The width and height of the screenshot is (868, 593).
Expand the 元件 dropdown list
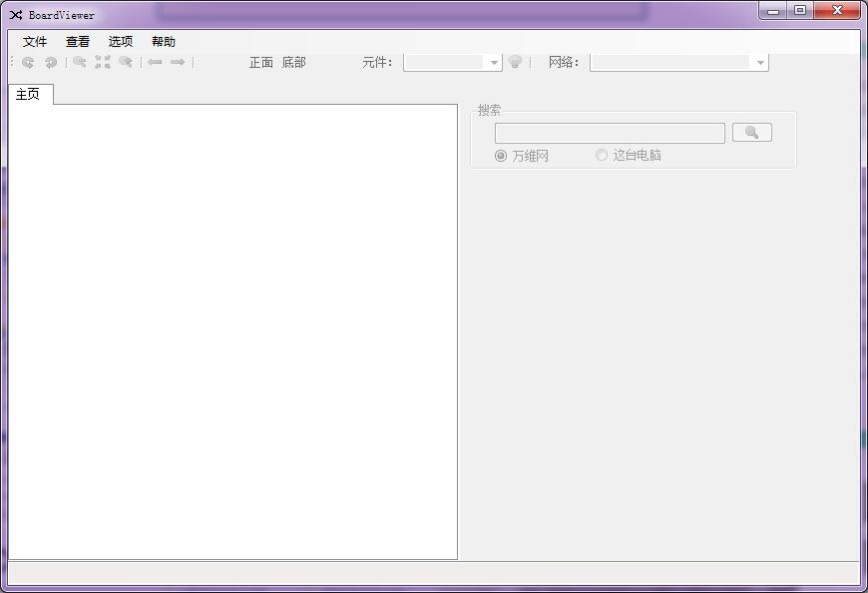coord(494,63)
